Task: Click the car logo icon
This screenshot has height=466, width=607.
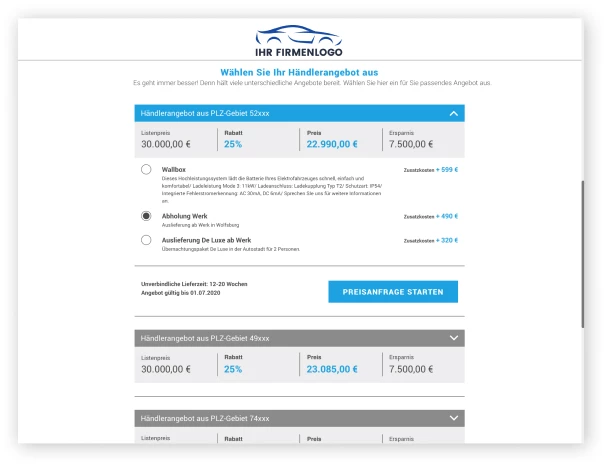Action: pyautogui.click(x=298, y=34)
